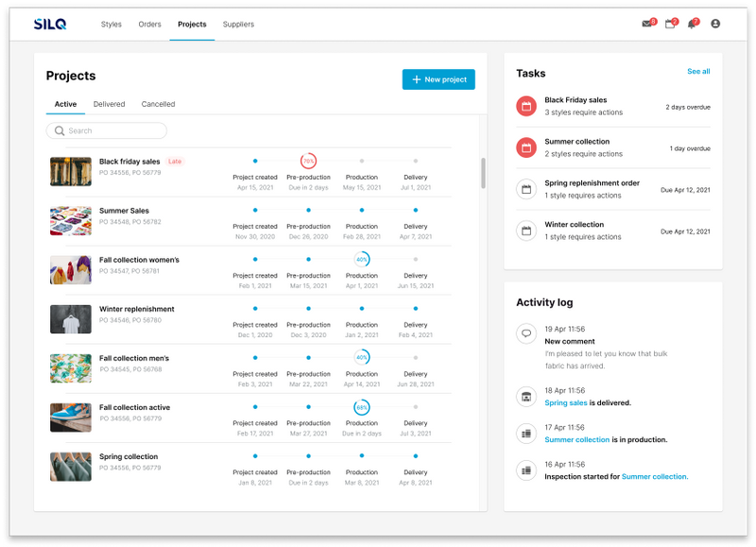Create a New project

coord(438,79)
